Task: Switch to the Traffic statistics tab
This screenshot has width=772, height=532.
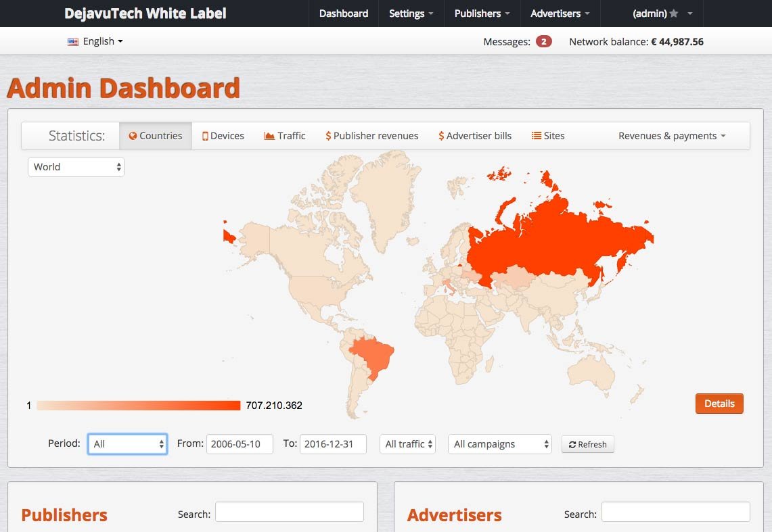Action: (285, 136)
